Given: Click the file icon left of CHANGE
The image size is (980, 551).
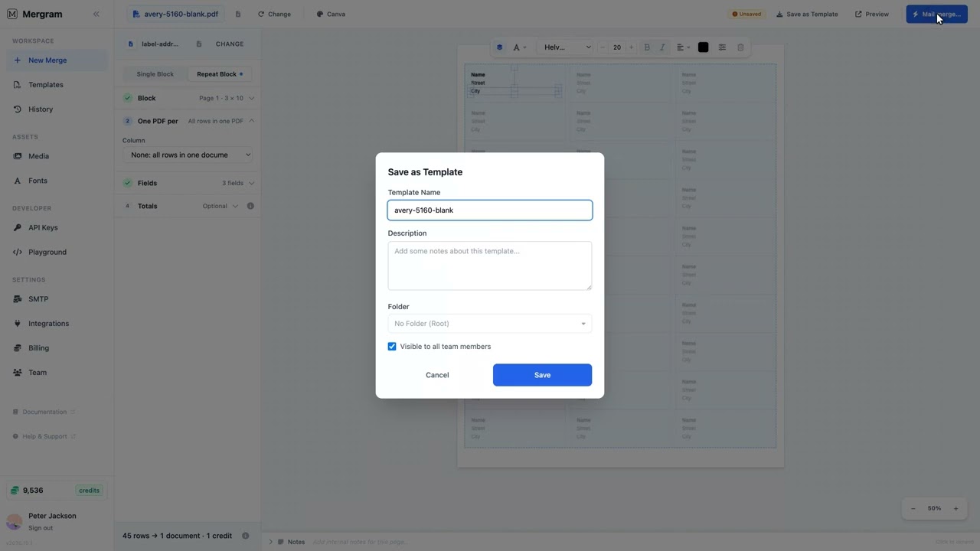Looking at the screenshot, I should pyautogui.click(x=199, y=44).
